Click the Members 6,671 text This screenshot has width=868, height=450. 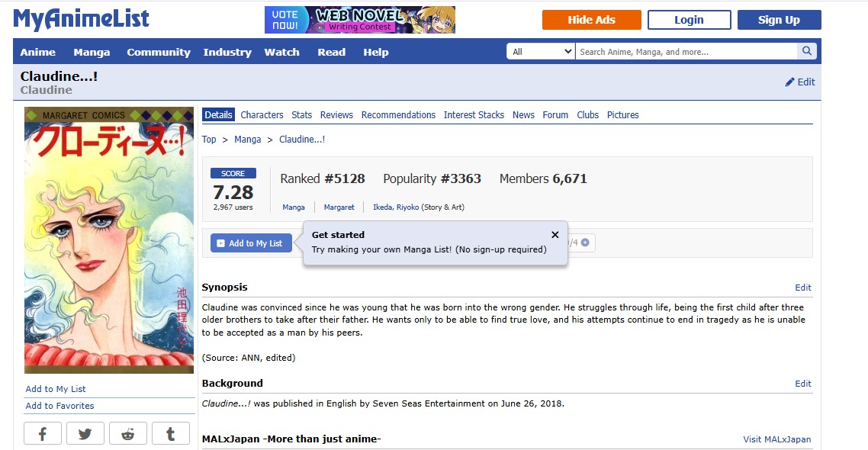(543, 178)
